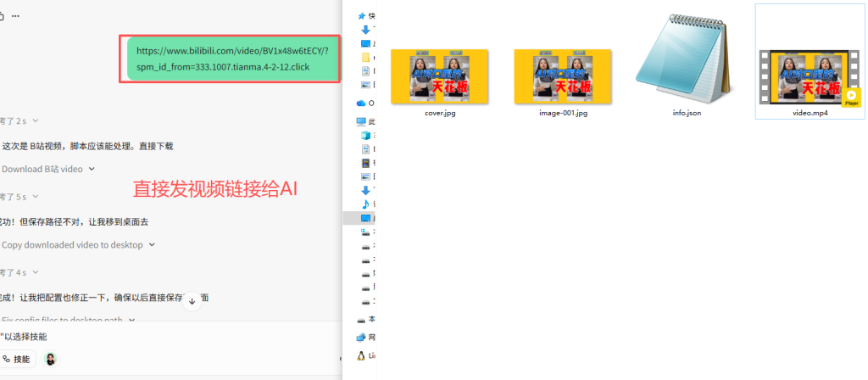Select the video.mp4 file
Screen dimensions: 868x380
(810, 61)
